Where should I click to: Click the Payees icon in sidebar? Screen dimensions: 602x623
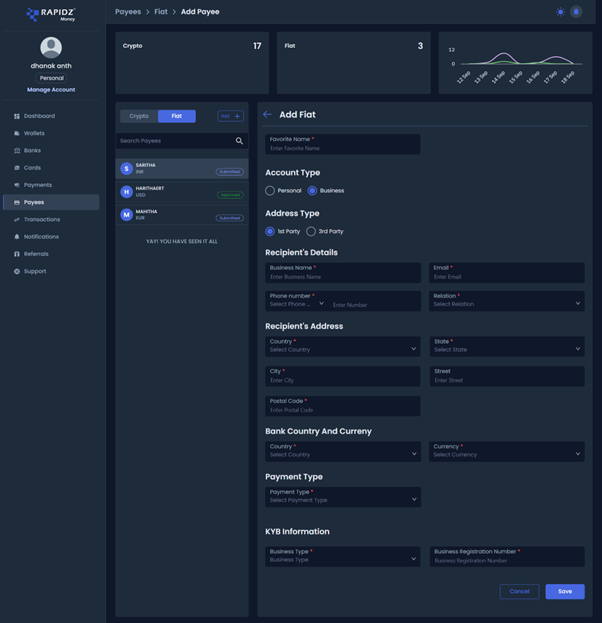[17, 202]
